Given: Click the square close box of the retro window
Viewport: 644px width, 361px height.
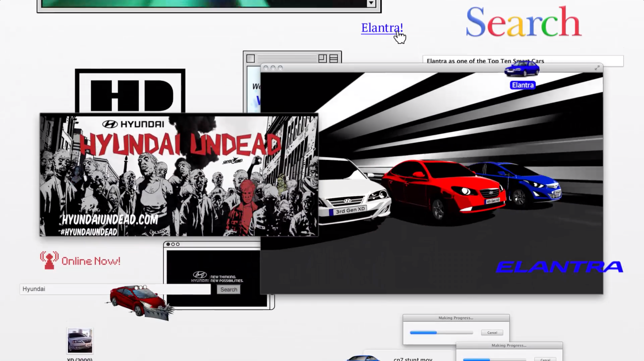Looking at the screenshot, I should (x=250, y=58).
